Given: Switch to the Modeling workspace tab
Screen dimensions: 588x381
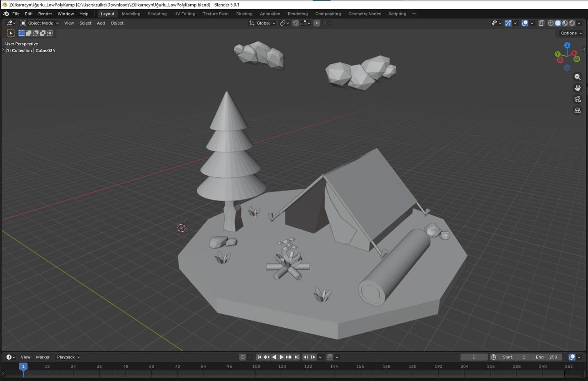Looking at the screenshot, I should [x=131, y=14].
